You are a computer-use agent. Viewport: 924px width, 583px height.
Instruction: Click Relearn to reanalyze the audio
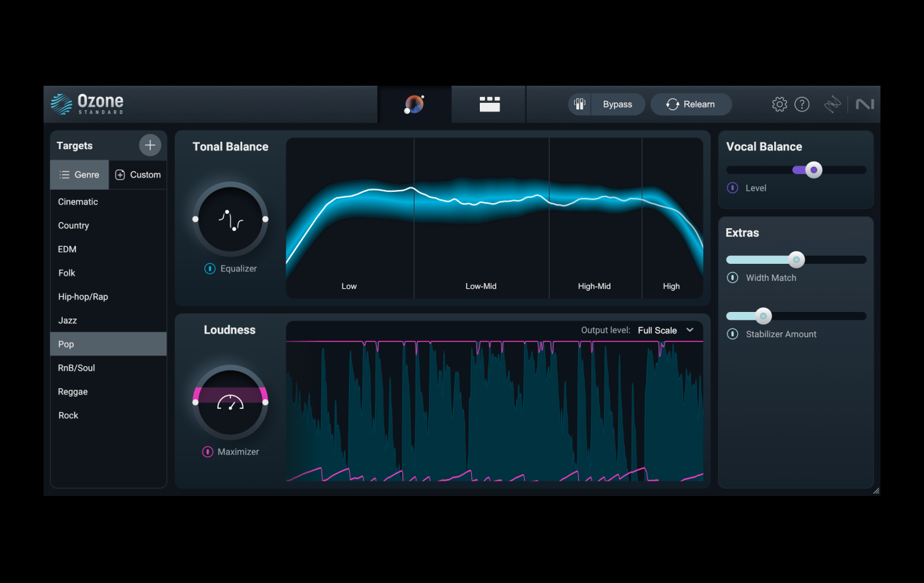691,104
